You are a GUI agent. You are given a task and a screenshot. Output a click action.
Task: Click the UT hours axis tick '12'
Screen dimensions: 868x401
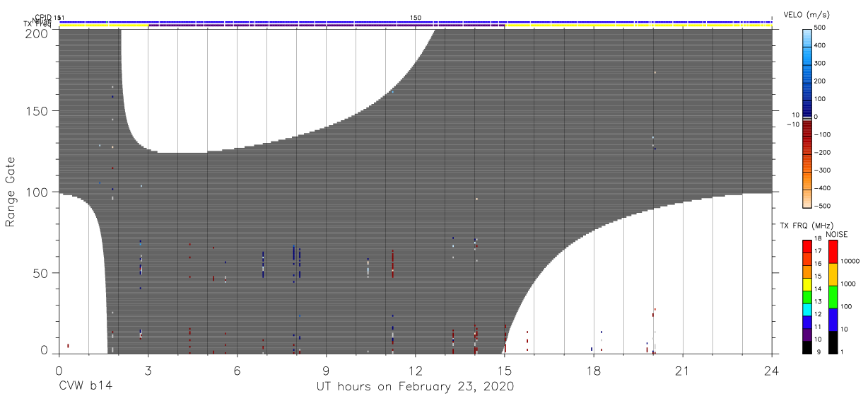point(416,371)
